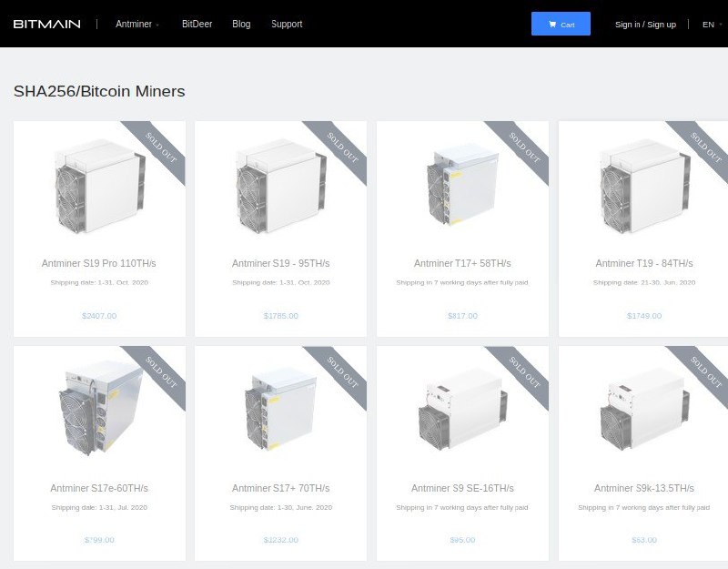This screenshot has height=569, width=728.
Task: Select the $2407.00 price
Action: 99,316
